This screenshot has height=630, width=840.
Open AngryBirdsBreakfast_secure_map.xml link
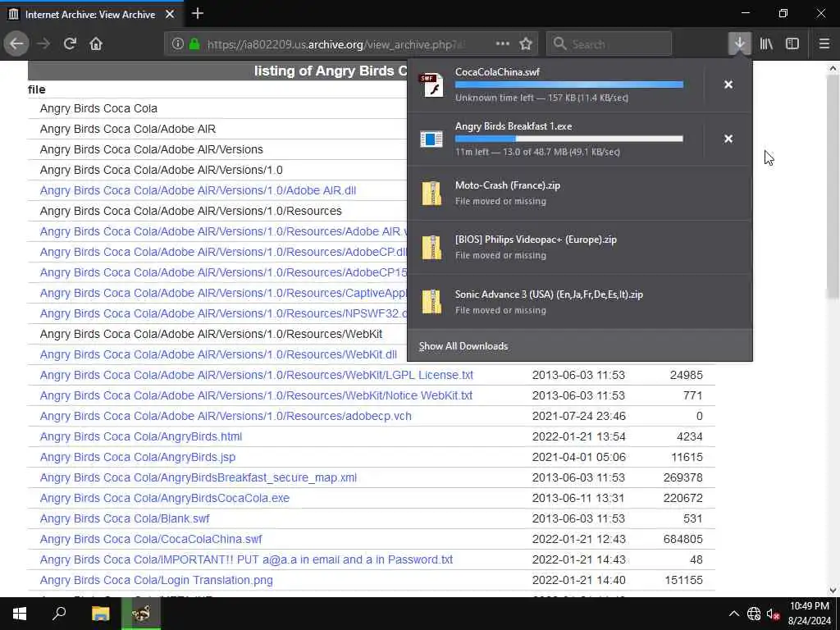tap(199, 478)
